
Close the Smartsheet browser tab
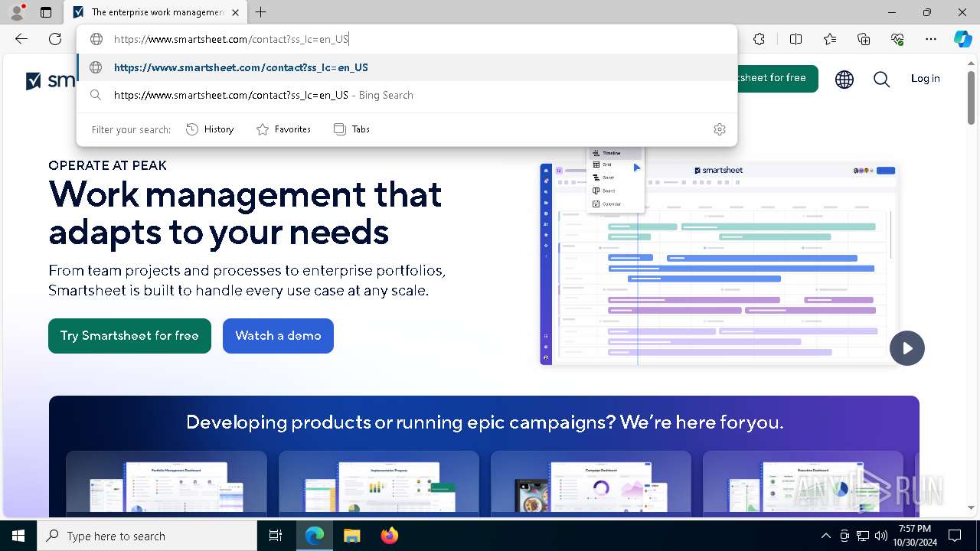pyautogui.click(x=235, y=12)
